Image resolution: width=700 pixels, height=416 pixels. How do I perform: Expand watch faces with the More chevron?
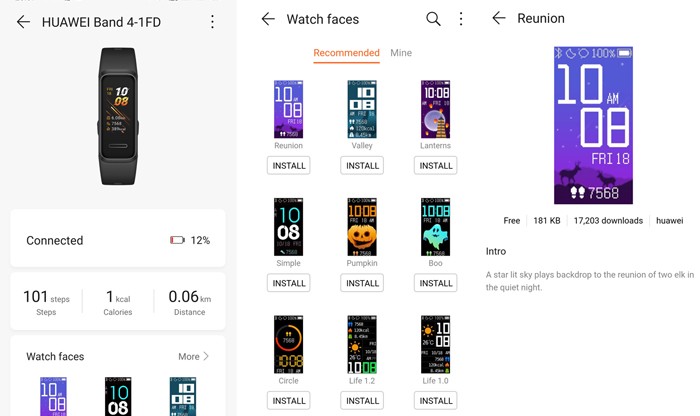(206, 356)
